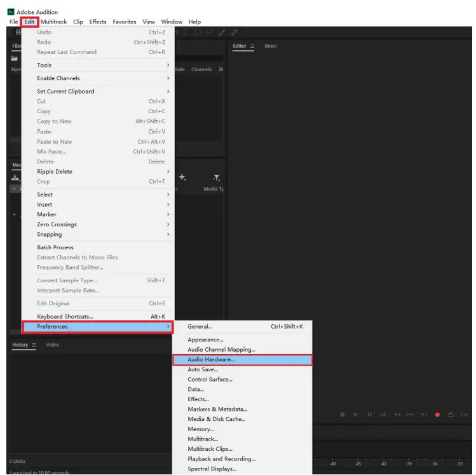Click the Open File folder icon
The image size is (476, 475).
click(x=14, y=59)
